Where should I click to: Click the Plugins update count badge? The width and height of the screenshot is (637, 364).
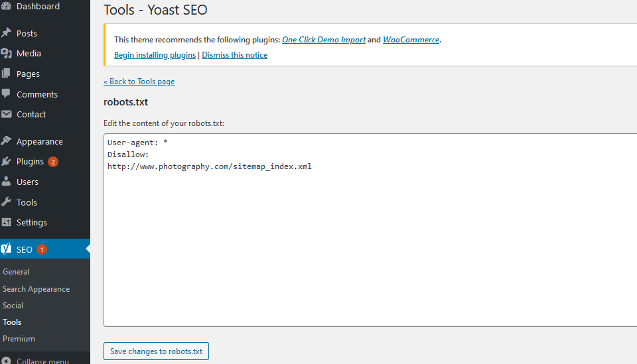[x=53, y=162]
